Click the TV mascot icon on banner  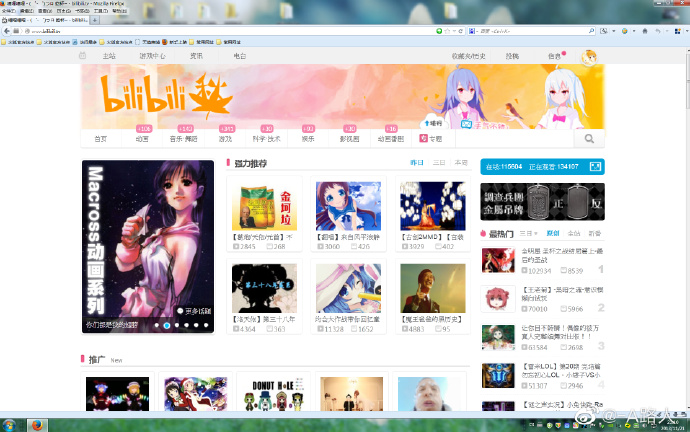click(x=466, y=124)
